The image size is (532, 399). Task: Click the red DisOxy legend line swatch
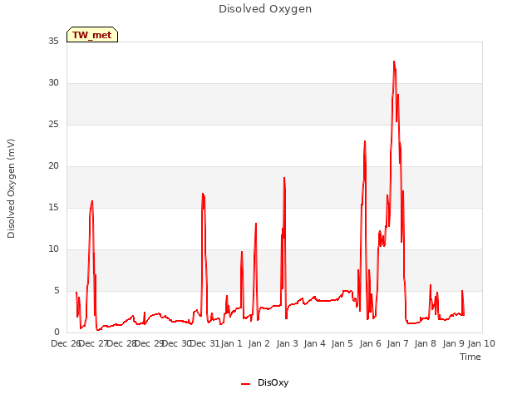(246, 384)
